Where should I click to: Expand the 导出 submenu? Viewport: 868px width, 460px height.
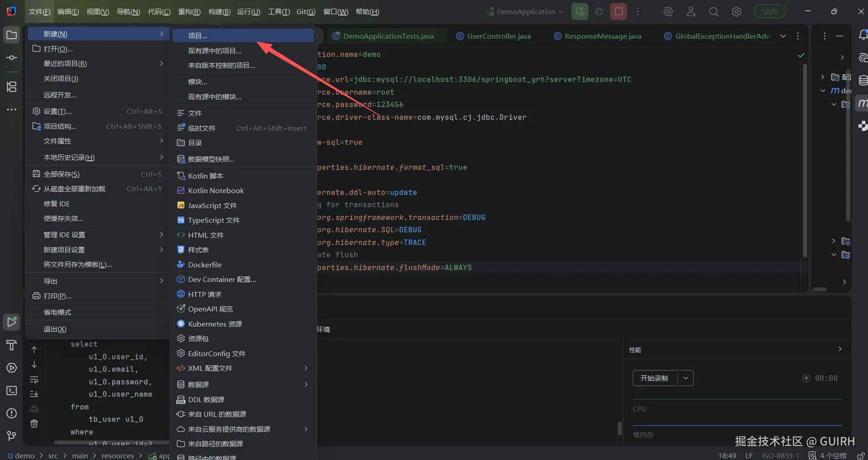(x=98, y=281)
